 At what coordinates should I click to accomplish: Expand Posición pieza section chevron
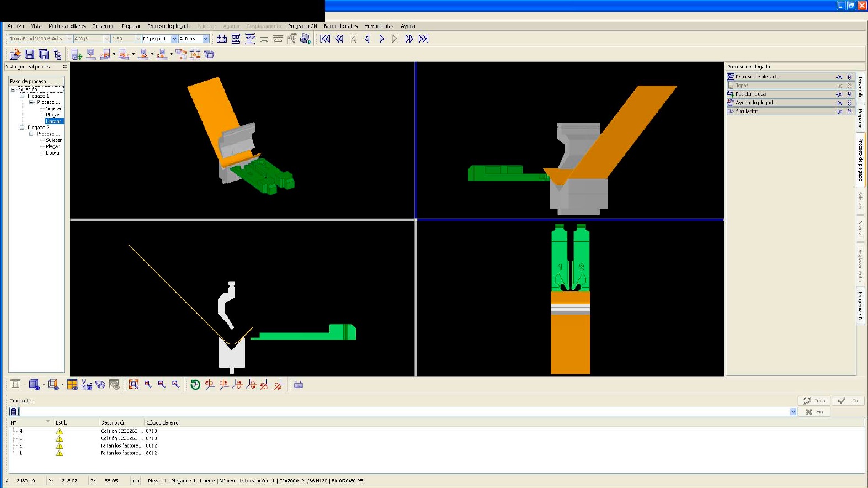click(x=849, y=94)
